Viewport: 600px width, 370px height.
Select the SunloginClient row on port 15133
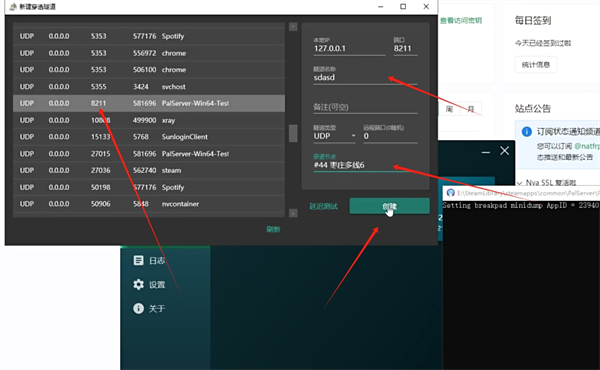tap(149, 137)
